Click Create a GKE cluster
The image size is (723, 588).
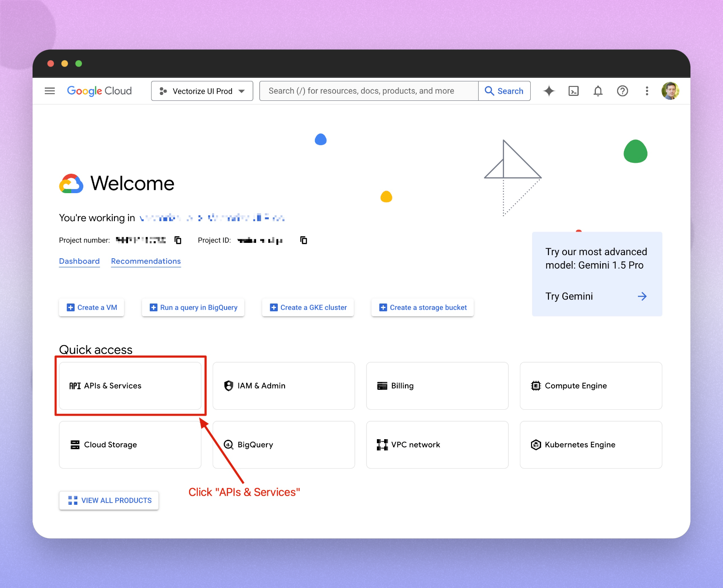click(x=308, y=308)
